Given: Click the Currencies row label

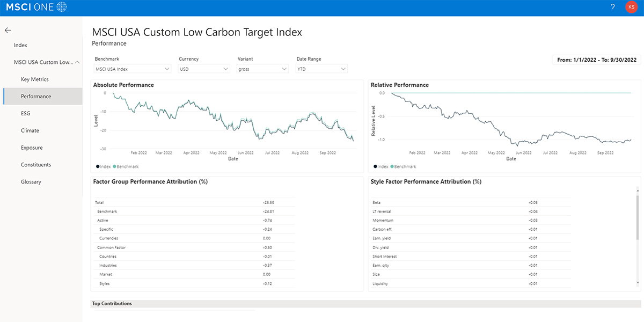Looking at the screenshot, I should coord(108,238).
